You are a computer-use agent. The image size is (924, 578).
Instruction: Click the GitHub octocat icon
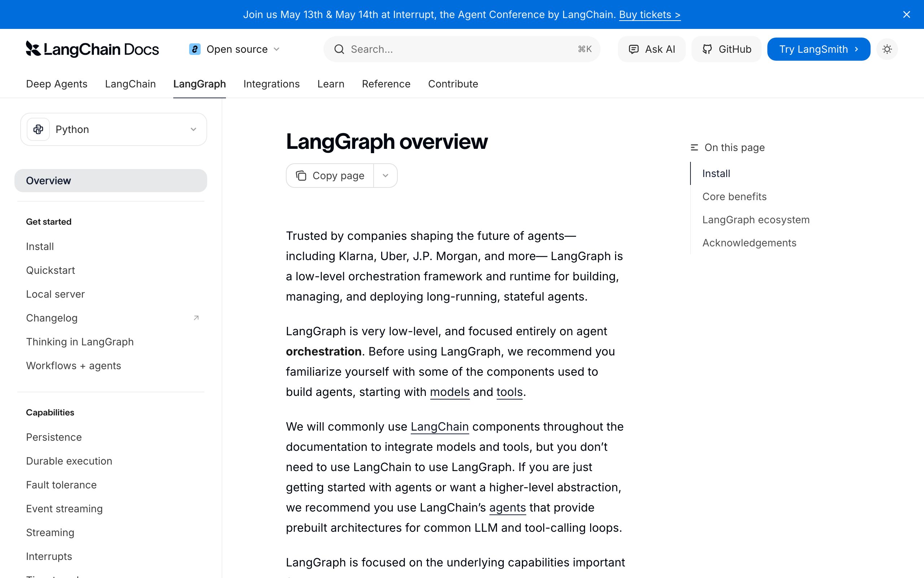coord(707,49)
